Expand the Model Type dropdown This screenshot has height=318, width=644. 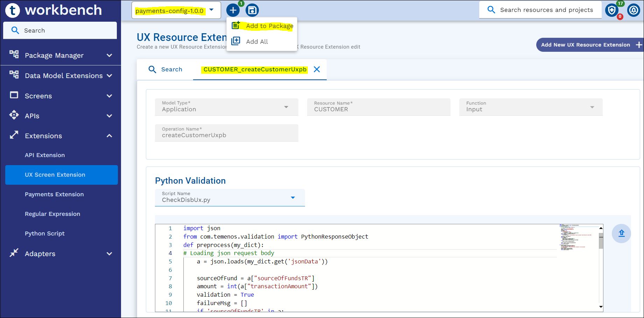pyautogui.click(x=286, y=107)
